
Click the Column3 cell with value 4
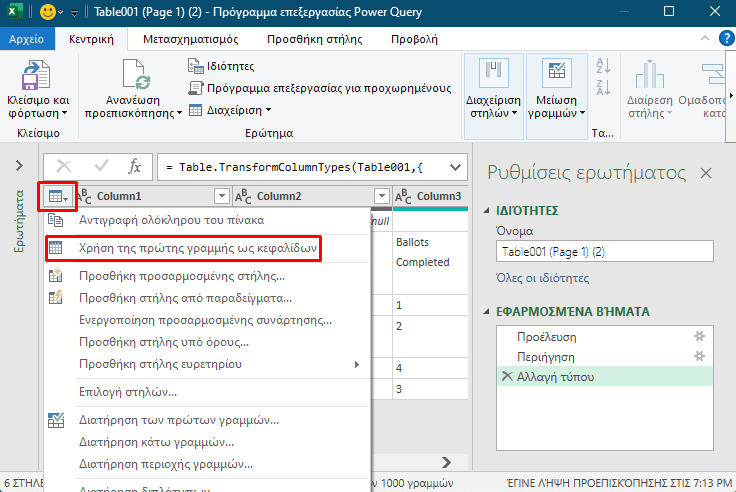[430, 368]
